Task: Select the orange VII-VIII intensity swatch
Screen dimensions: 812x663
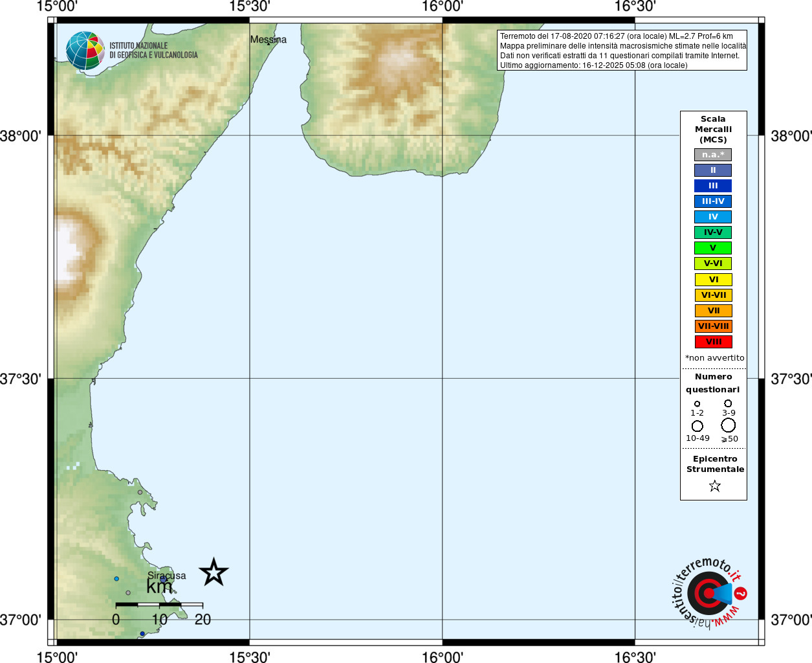Action: 713,326
